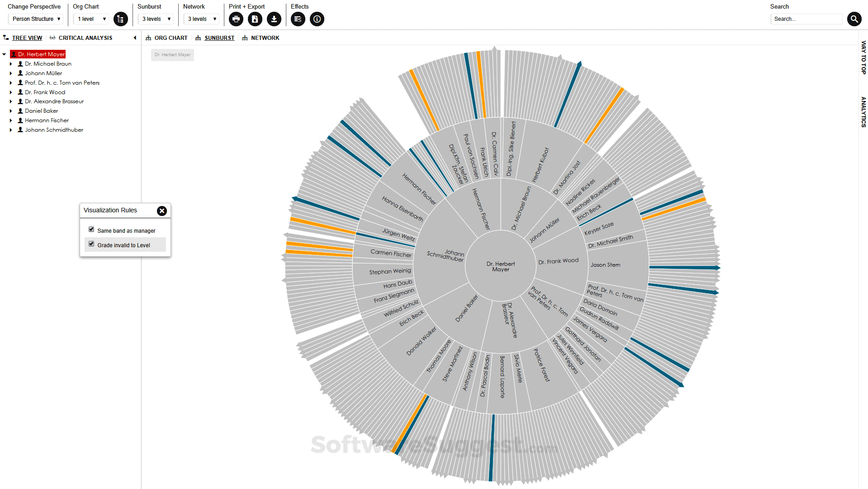Viewport: 868px width, 489px height.
Task: Click the download icon button
Action: tap(274, 19)
